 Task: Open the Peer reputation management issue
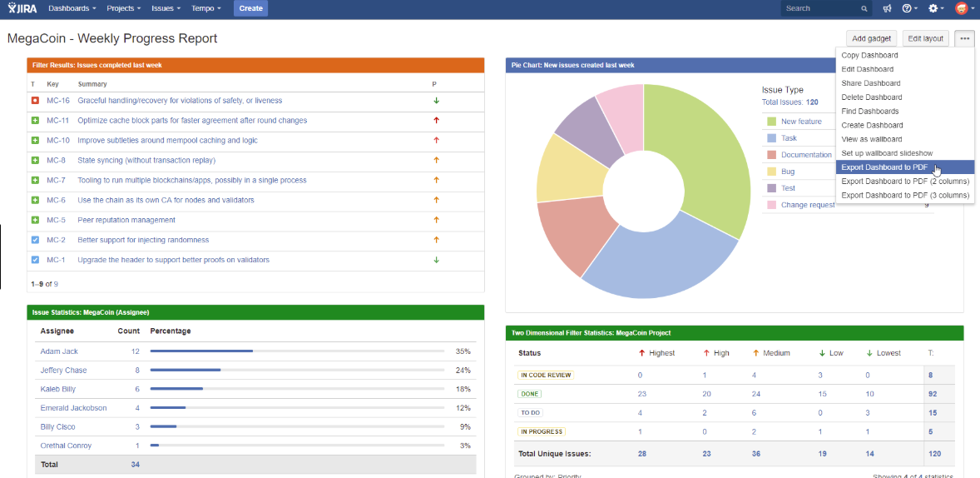click(126, 220)
